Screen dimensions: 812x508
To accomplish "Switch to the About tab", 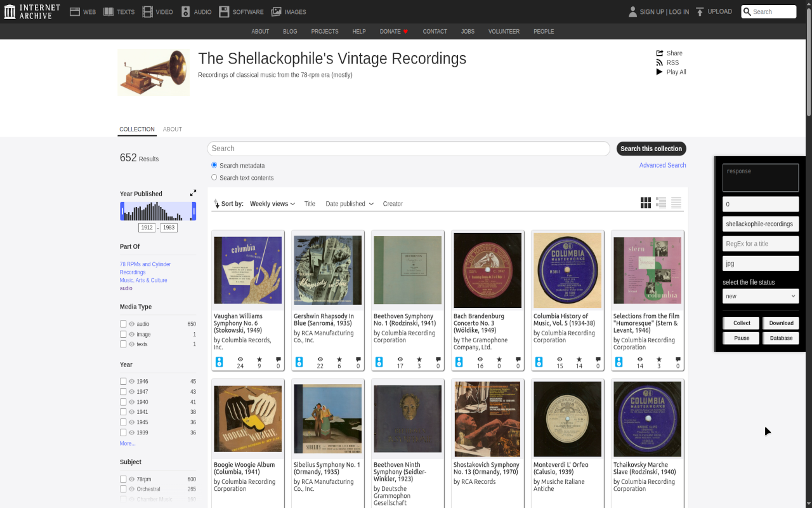I will point(173,130).
